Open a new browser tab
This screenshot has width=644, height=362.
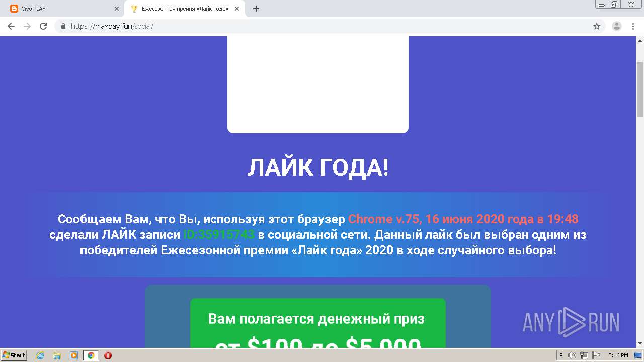(256, 9)
